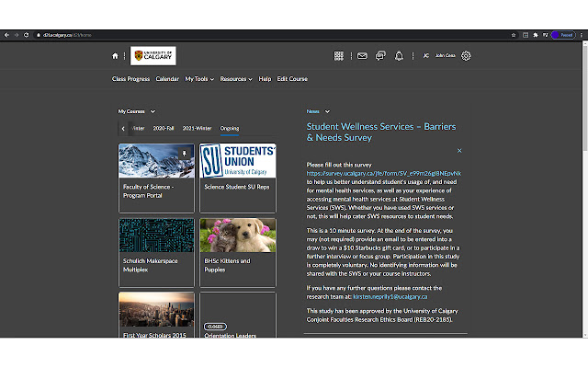Click the John Cena username text
Viewport: 588px width, 368px height.
click(x=445, y=55)
